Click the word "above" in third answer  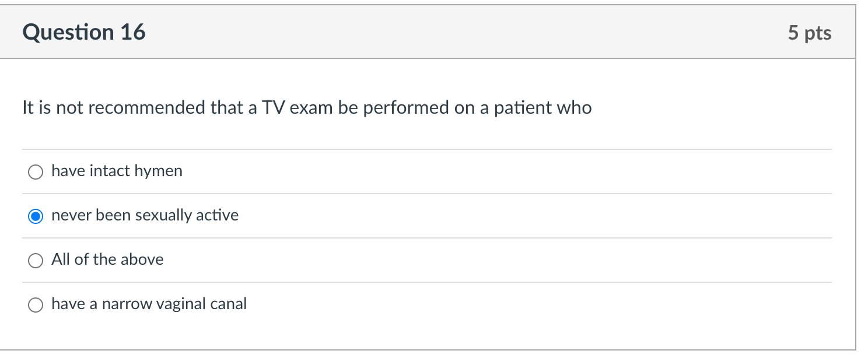tap(143, 260)
